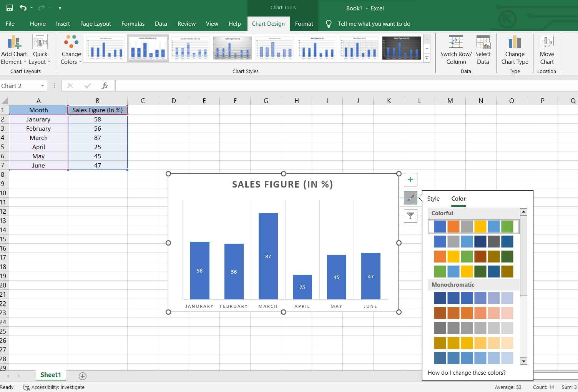Select column header D
Viewport: 578px width, 392px height.
point(173,101)
